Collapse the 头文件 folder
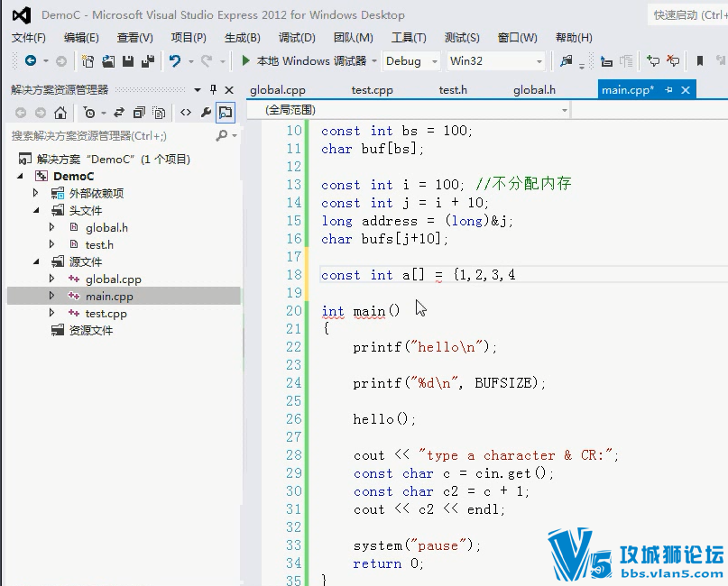This screenshot has width=728, height=586. pyautogui.click(x=36, y=211)
